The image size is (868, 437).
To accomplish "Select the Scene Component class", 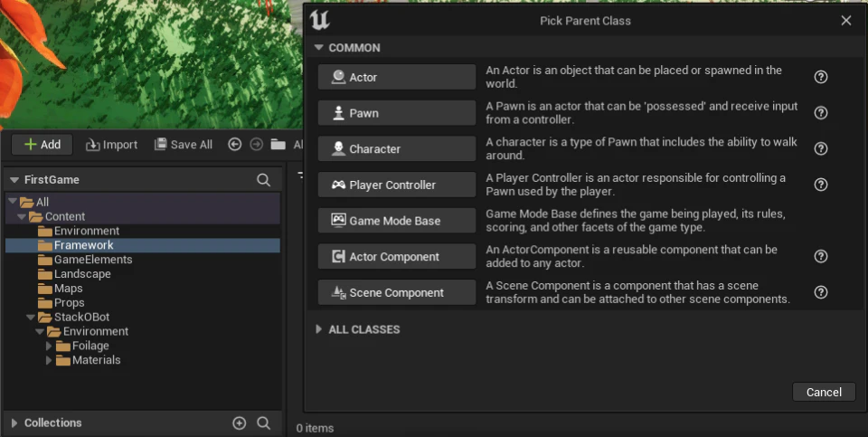I will click(396, 292).
